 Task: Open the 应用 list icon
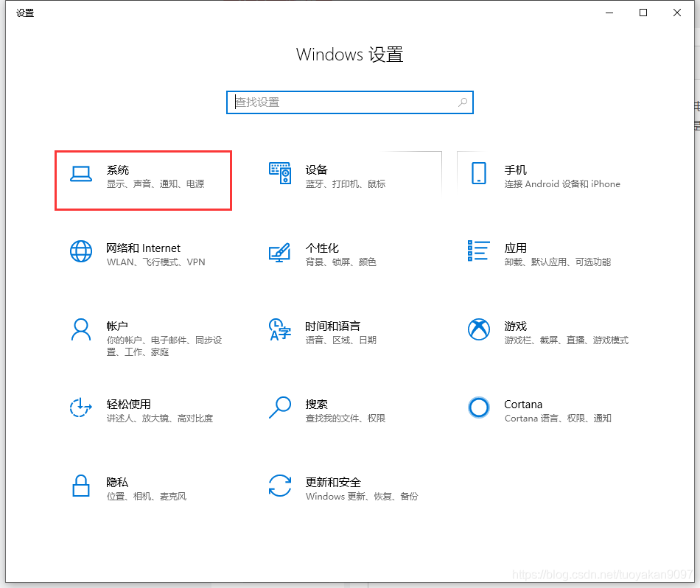(x=478, y=251)
